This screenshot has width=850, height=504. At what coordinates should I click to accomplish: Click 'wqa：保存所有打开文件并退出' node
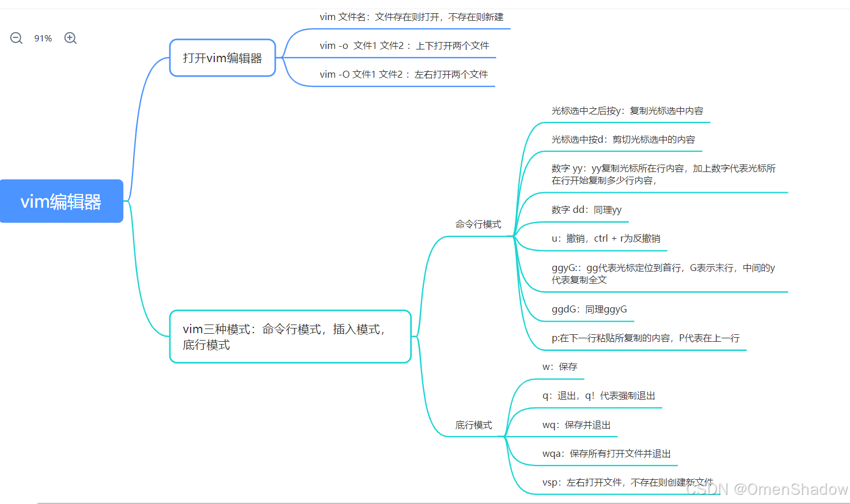tap(606, 453)
